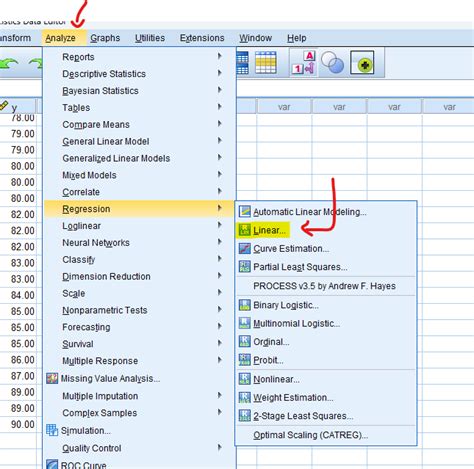Choose Weight Estimation icon entry
This screenshot has height=469, width=474.
[x=245, y=397]
